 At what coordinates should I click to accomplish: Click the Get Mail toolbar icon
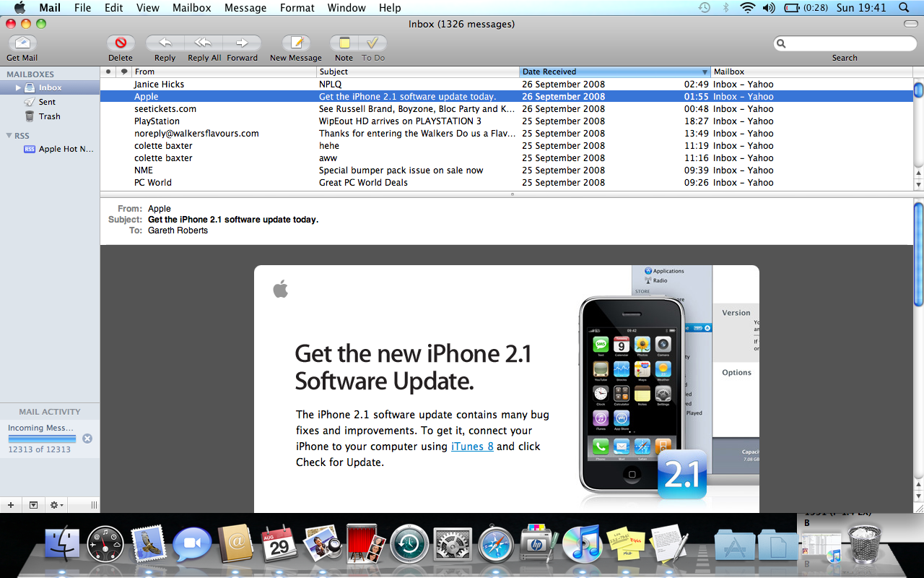click(x=22, y=43)
